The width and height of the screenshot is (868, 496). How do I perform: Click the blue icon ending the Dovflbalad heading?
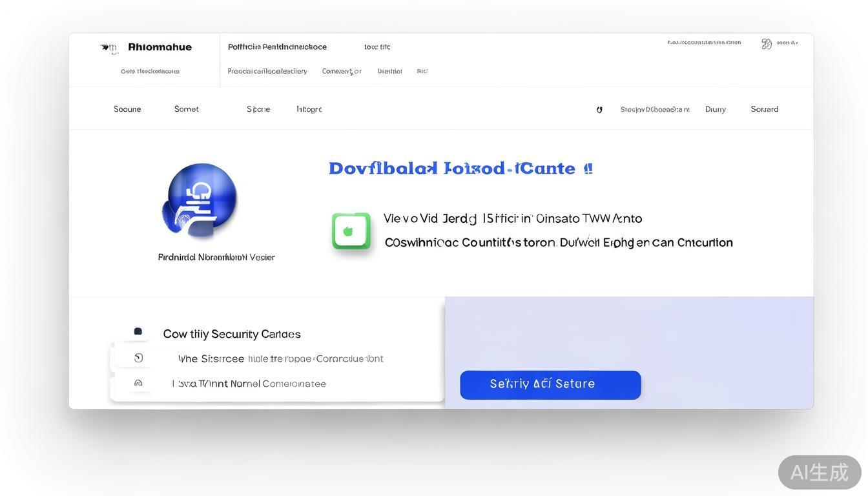coord(588,169)
